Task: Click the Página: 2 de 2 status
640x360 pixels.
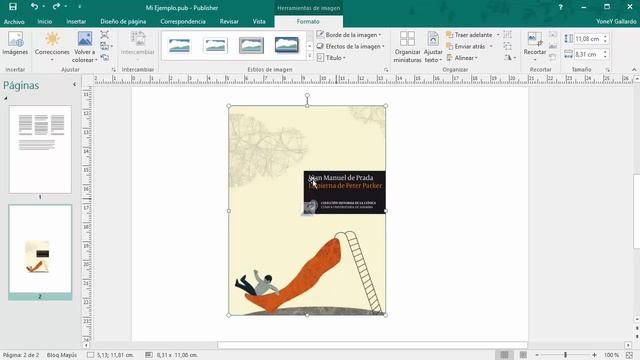Action: click(21, 355)
